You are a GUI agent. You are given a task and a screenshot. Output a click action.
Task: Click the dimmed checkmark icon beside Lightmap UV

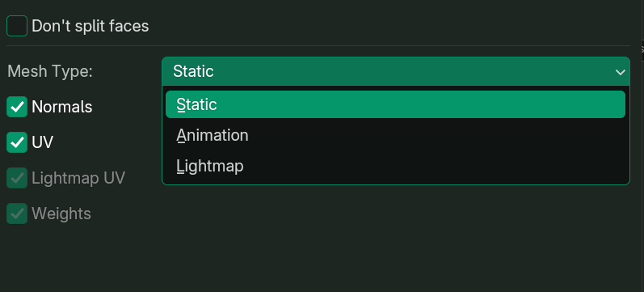pos(17,178)
